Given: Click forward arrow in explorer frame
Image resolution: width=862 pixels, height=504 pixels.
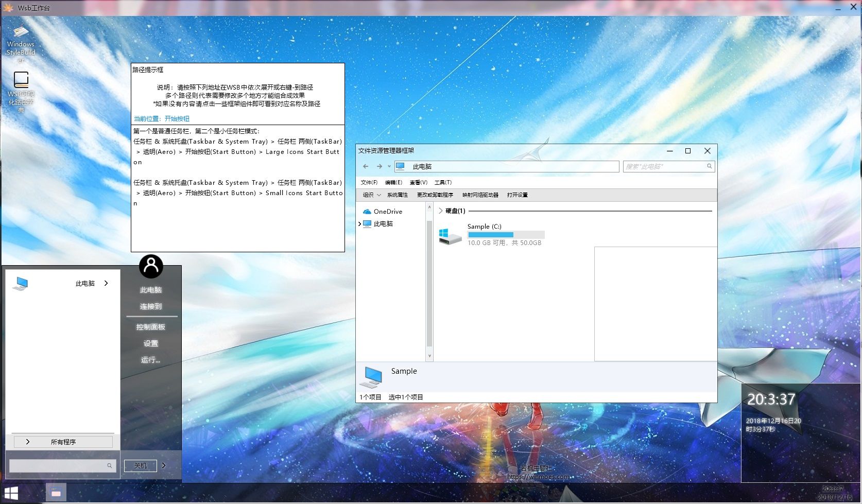Looking at the screenshot, I should tap(380, 166).
